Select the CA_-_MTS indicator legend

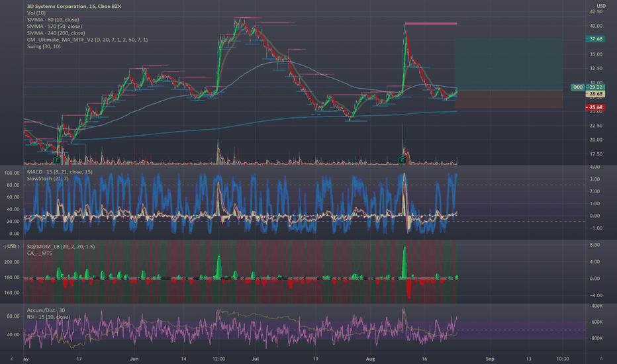(39, 253)
